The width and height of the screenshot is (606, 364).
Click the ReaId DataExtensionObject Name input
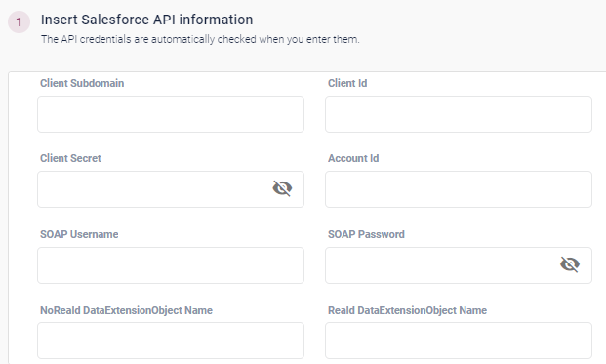pyautogui.click(x=459, y=341)
